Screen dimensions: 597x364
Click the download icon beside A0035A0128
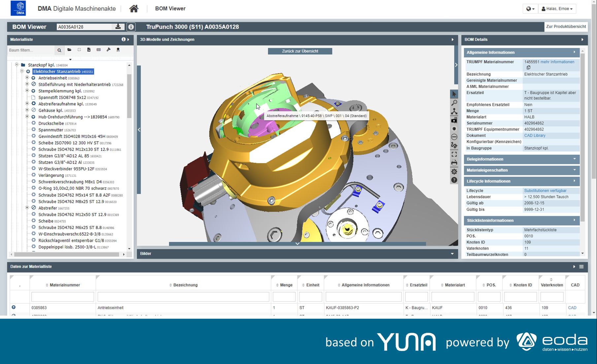coord(118,27)
